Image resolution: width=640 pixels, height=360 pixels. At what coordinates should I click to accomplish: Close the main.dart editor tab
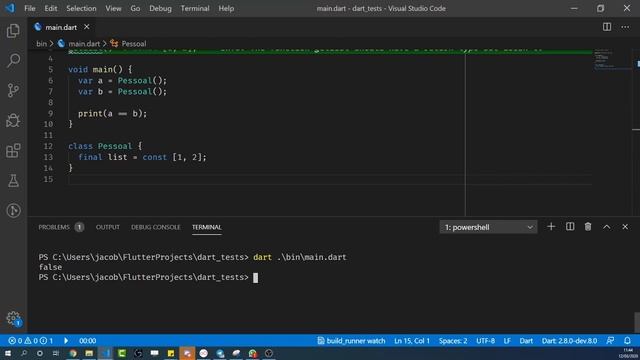(87, 27)
